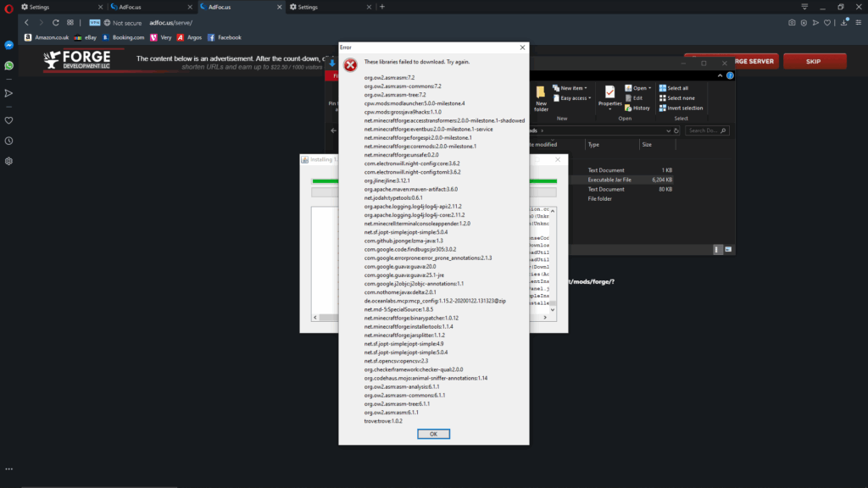868x488 pixels.
Task: Bookmark this page with the heart icon
Action: pyautogui.click(x=827, y=23)
